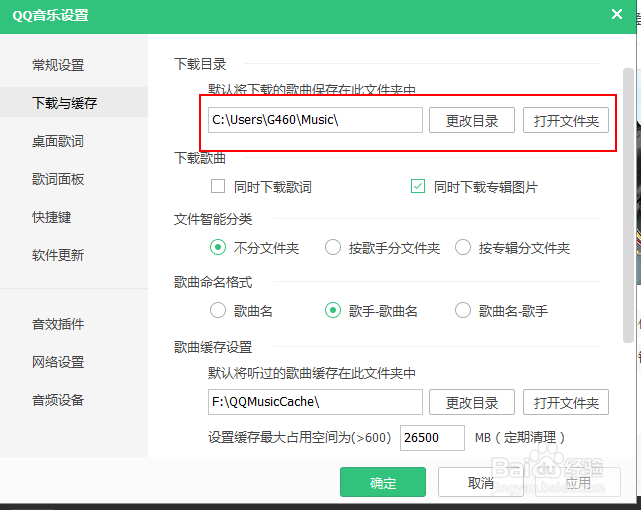Click 应用 to apply settings

click(x=578, y=482)
